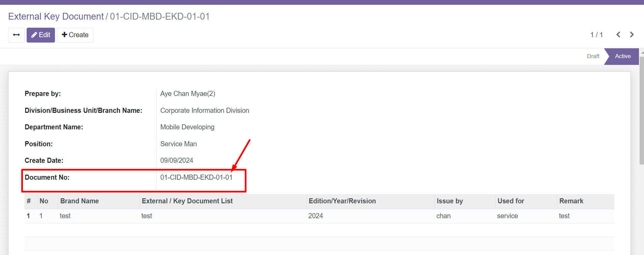
Task: Click the pager counter 1 / 1
Action: click(596, 35)
